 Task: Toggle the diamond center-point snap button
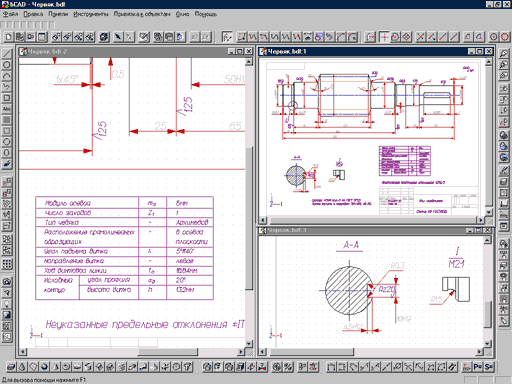[x=406, y=37]
